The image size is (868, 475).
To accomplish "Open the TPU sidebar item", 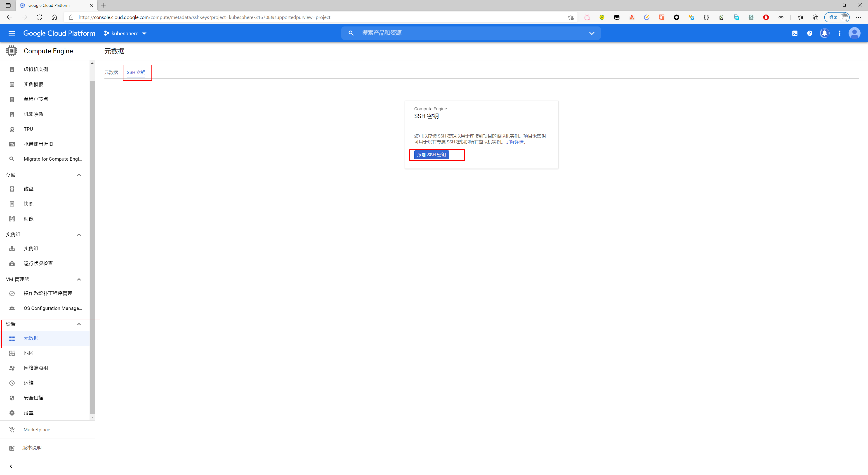I will point(28,129).
